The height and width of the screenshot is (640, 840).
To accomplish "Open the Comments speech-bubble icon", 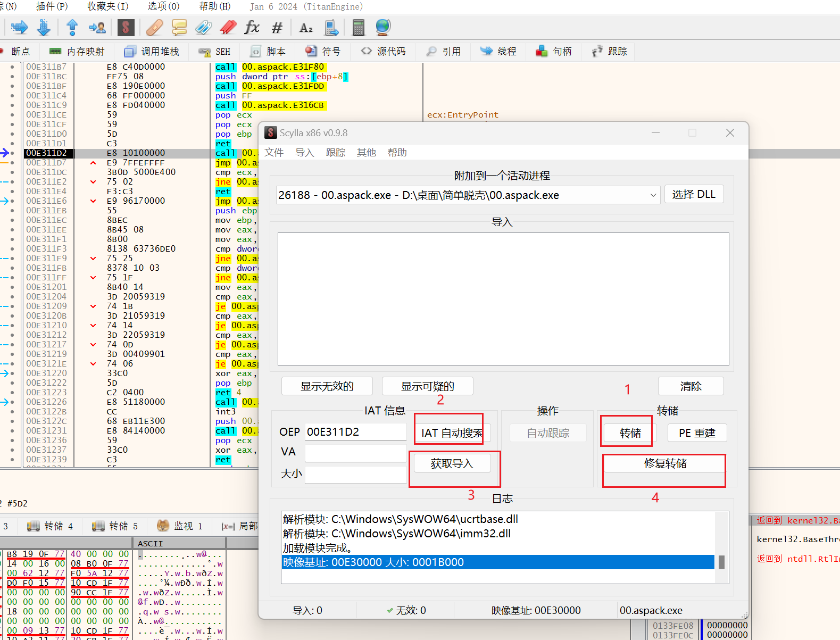I will [179, 28].
